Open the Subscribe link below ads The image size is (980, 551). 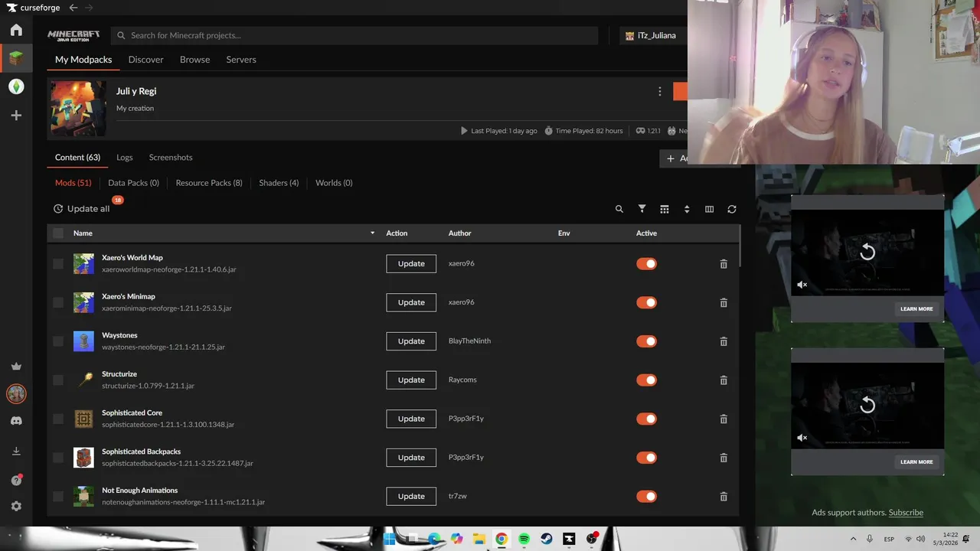click(x=906, y=513)
